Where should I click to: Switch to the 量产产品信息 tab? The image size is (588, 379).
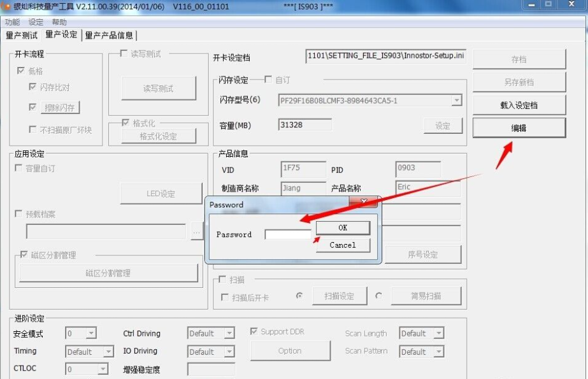[109, 35]
